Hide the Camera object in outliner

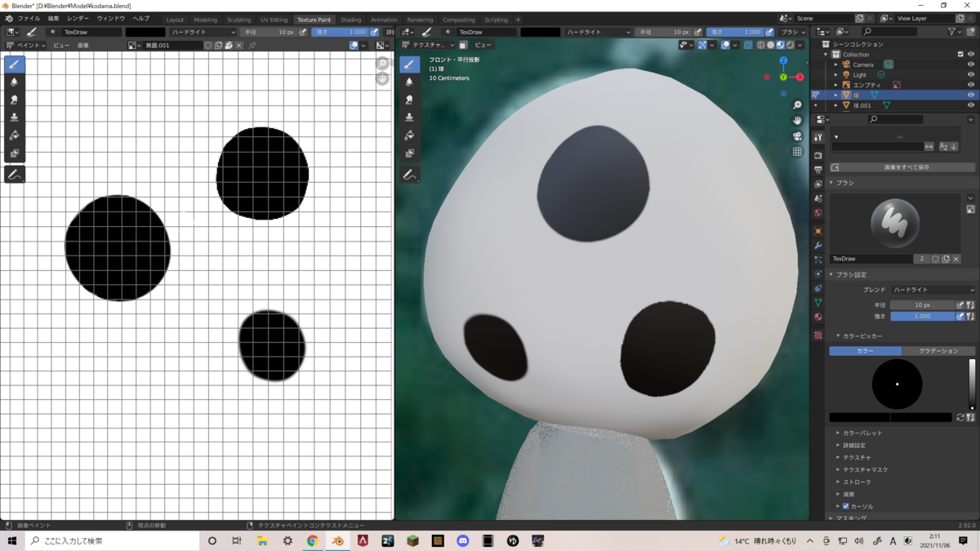click(x=970, y=64)
